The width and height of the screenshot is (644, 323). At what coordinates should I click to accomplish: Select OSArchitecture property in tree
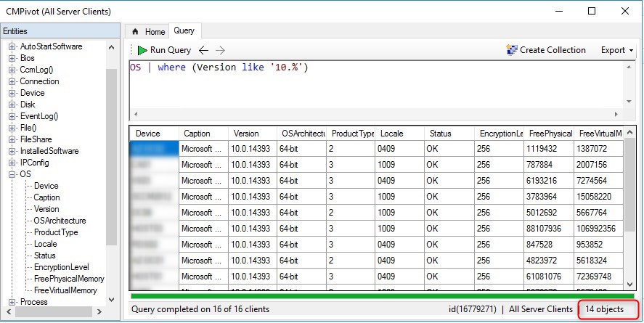pos(60,221)
